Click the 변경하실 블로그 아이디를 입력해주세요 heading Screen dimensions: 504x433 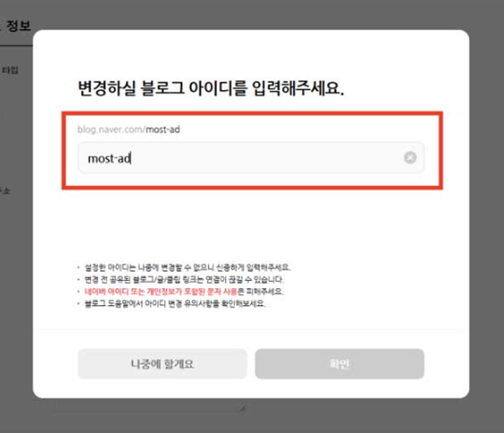pos(211,88)
